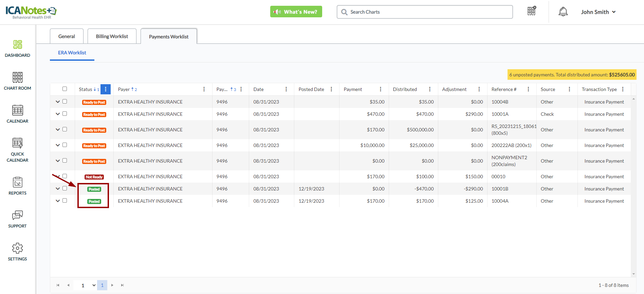This screenshot has width=644, height=294.
Task: Expand the row with reference 10001A
Action: pos(58,114)
